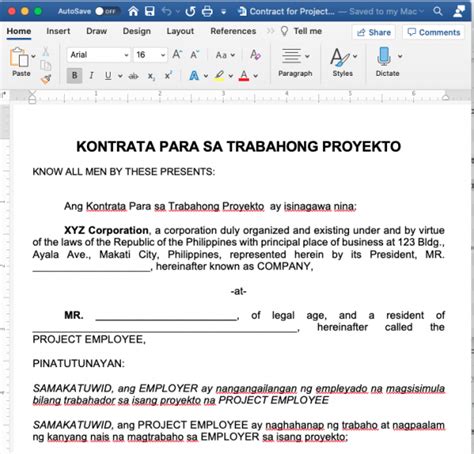Expand font color picker arrow
The height and width of the screenshot is (454, 474).
pyautogui.click(x=255, y=76)
